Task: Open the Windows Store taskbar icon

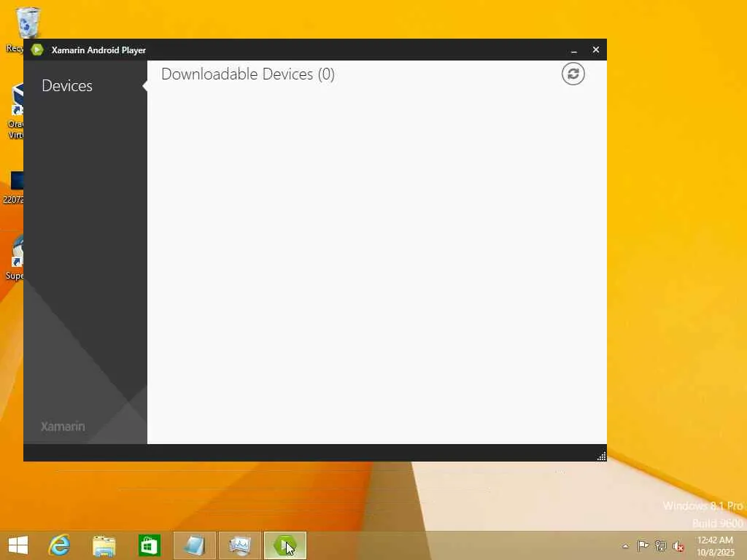Action: click(149, 545)
